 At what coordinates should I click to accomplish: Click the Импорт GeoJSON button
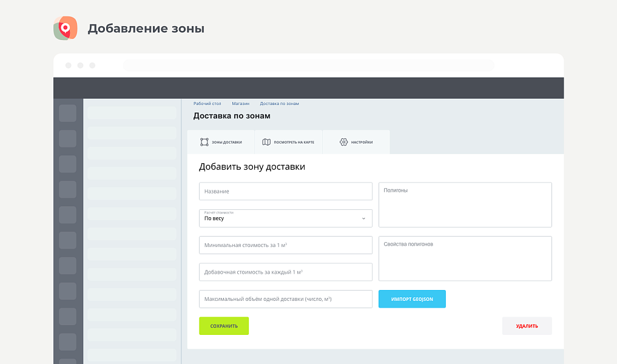point(412,298)
